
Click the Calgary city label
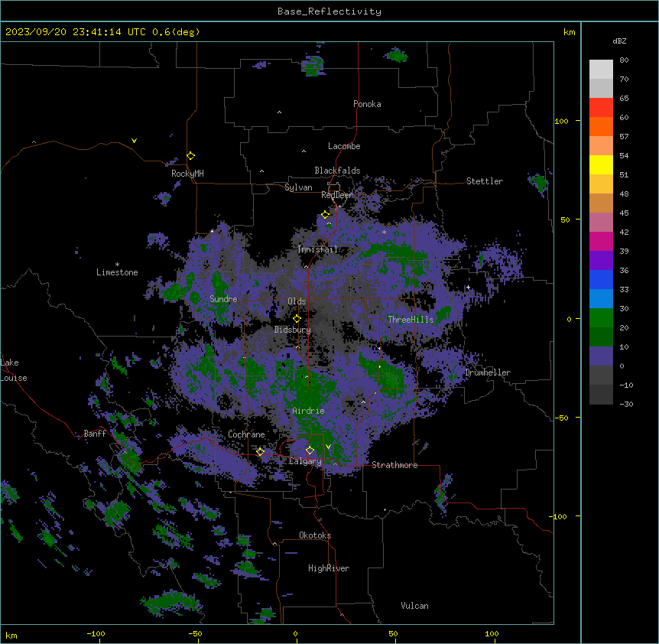point(305,461)
